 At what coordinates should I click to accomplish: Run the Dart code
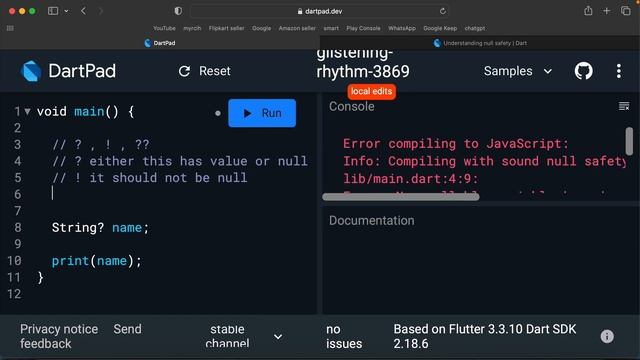[262, 113]
